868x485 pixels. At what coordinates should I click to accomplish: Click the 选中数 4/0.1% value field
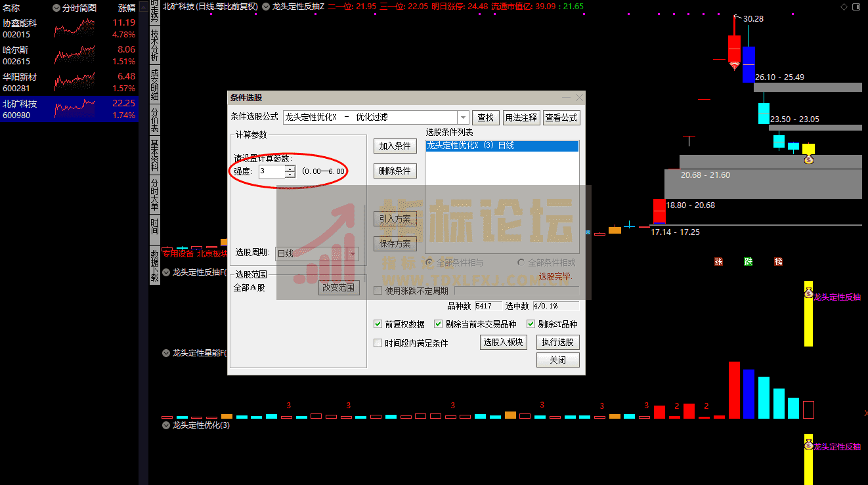click(x=555, y=306)
